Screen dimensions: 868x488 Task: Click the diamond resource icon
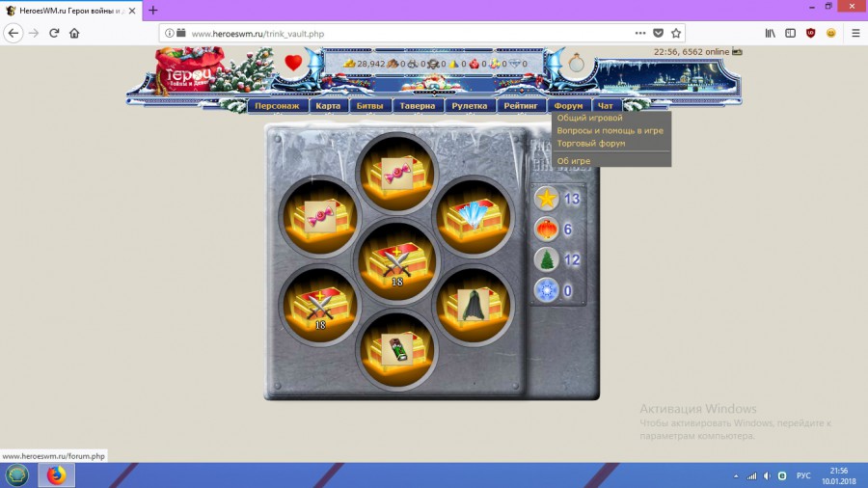(515, 64)
